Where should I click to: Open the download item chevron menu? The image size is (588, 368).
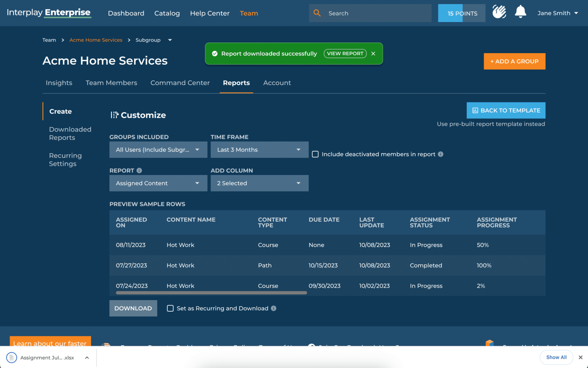coord(87,358)
